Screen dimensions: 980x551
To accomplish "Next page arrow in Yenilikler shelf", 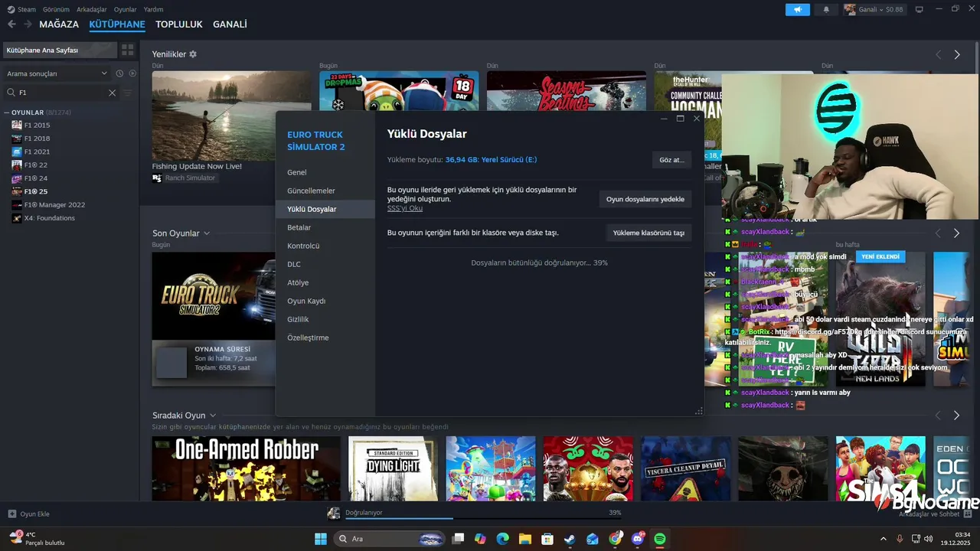I will coord(957,54).
